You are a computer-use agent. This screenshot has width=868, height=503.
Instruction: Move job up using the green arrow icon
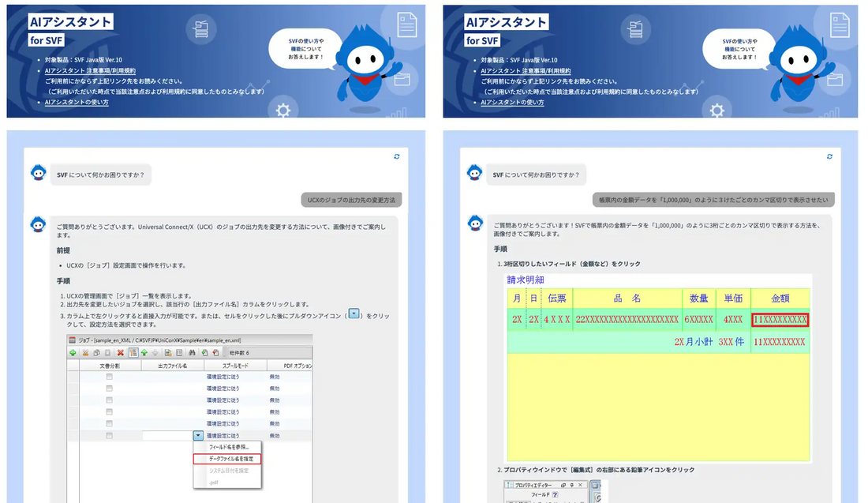coord(144,351)
